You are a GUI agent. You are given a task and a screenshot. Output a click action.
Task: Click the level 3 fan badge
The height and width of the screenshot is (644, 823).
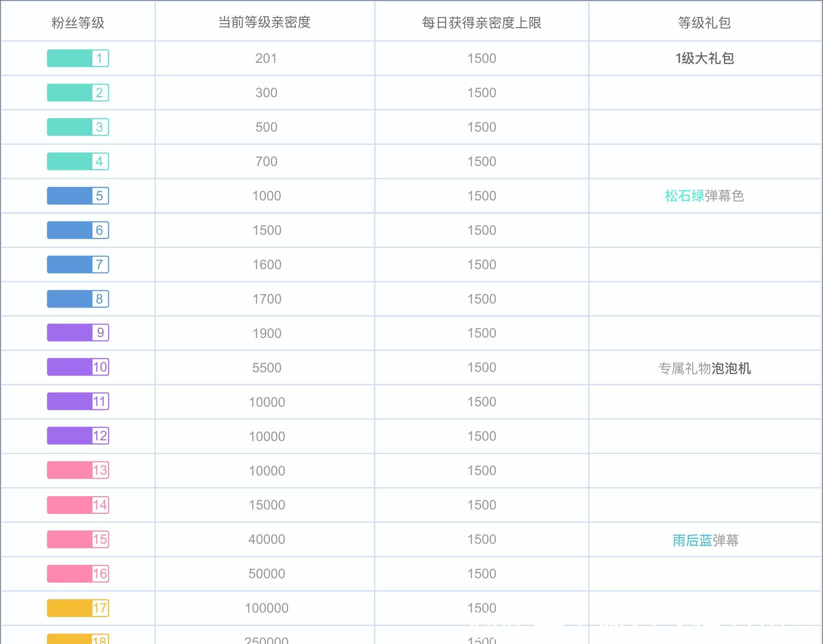click(78, 127)
